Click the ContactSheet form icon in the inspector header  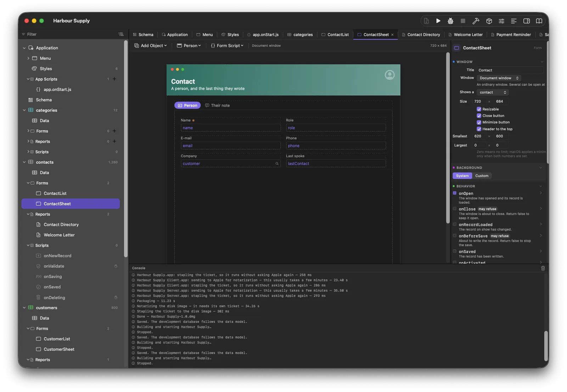coord(457,48)
